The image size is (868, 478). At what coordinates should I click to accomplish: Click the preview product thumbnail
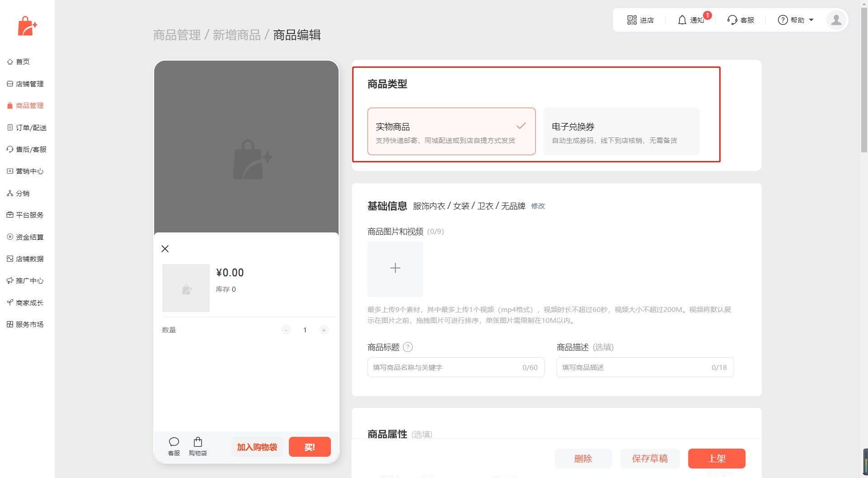pyautogui.click(x=186, y=288)
